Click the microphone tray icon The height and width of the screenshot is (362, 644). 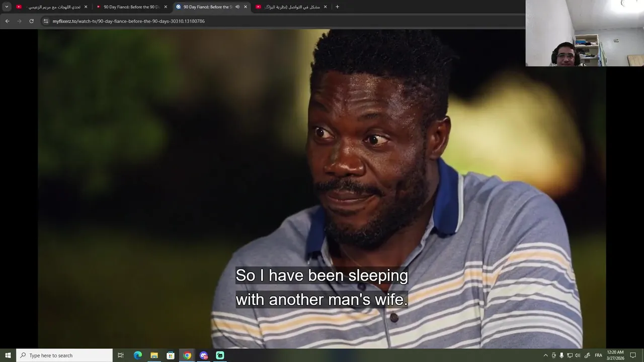point(561,355)
